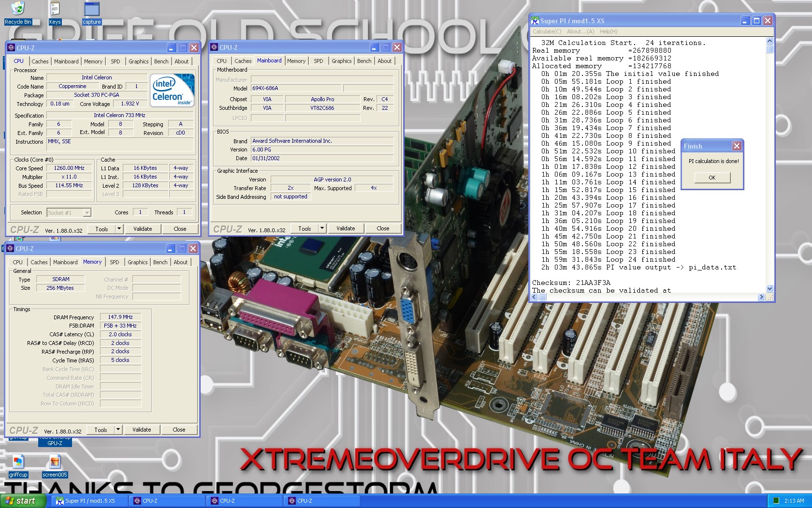Image resolution: width=812 pixels, height=508 pixels.
Task: Click CPU-Z title icon in Memory window
Action: (10, 248)
